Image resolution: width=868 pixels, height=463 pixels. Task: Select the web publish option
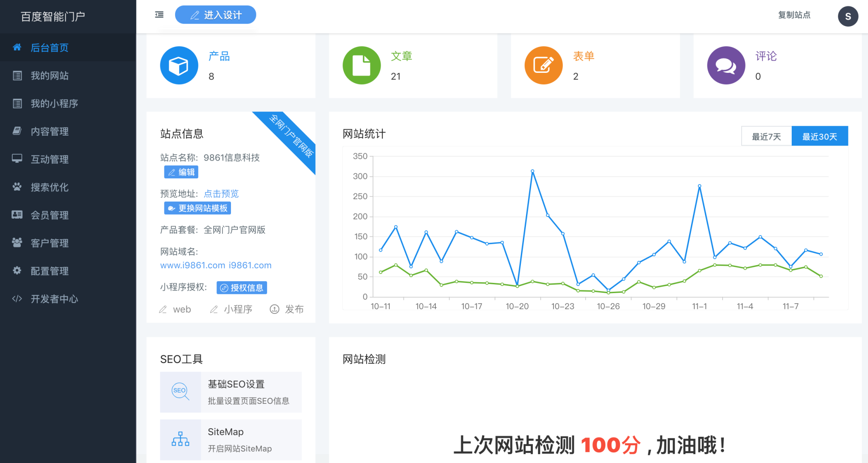175,309
